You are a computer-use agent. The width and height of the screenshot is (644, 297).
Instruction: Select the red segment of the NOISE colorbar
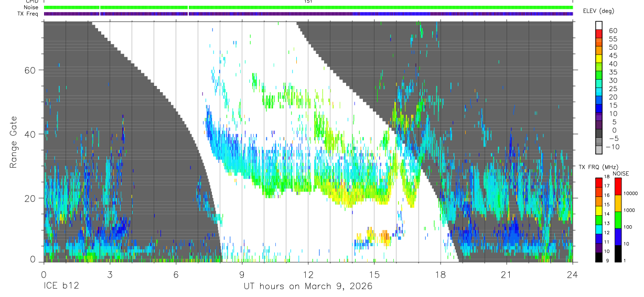618,186
